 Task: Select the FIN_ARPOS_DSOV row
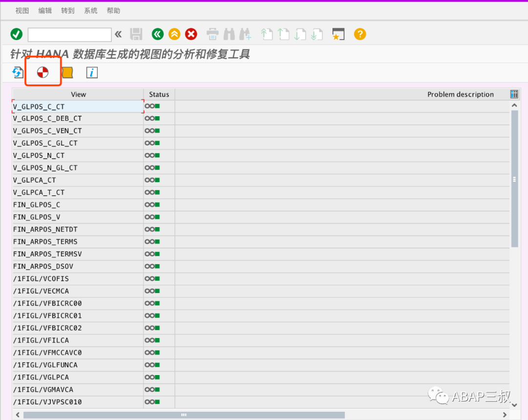261,266
